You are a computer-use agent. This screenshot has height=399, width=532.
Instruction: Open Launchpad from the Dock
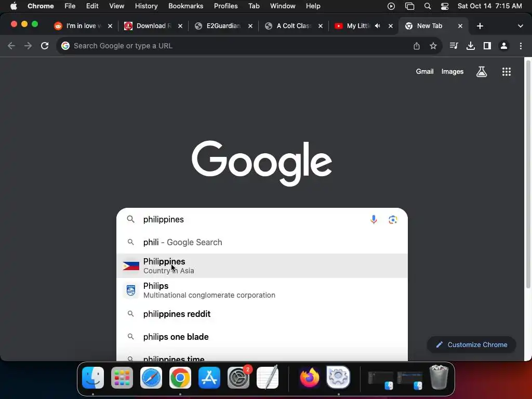coord(122,378)
